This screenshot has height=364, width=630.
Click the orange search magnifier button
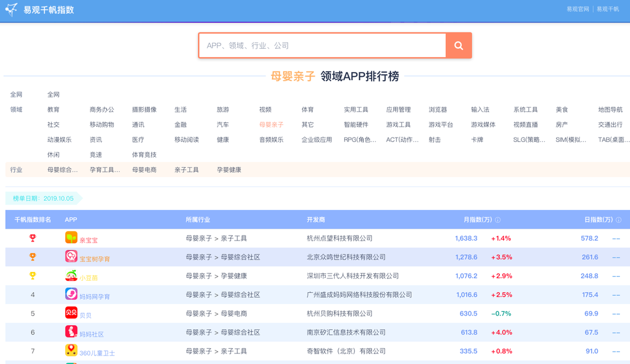tap(458, 46)
